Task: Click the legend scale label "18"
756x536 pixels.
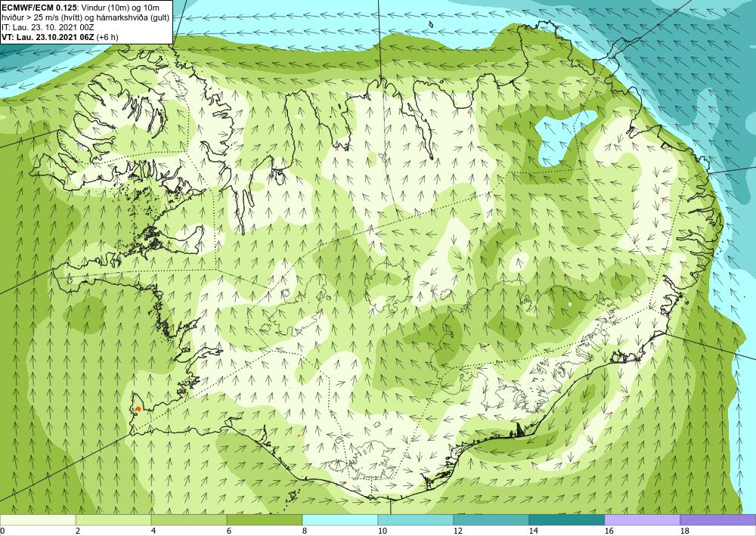Action: point(685,531)
